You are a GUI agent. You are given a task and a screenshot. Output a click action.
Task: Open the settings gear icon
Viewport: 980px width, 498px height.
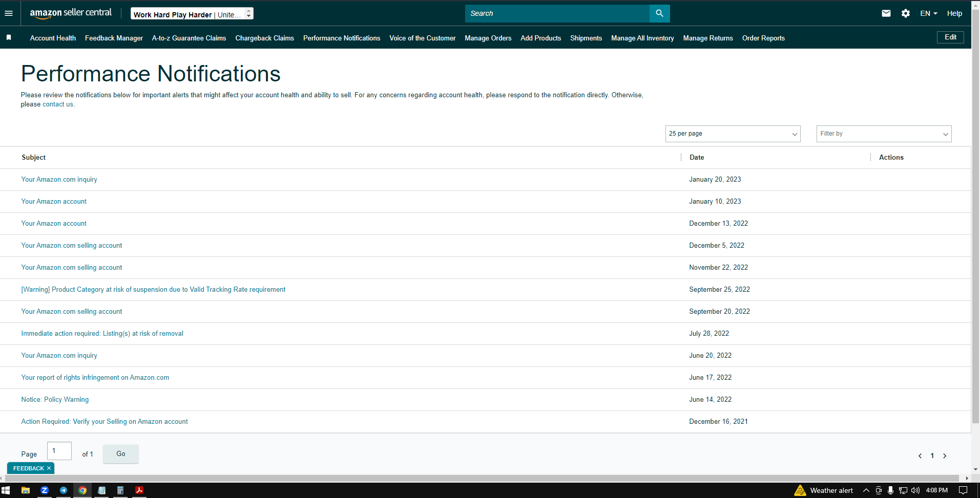tap(906, 13)
